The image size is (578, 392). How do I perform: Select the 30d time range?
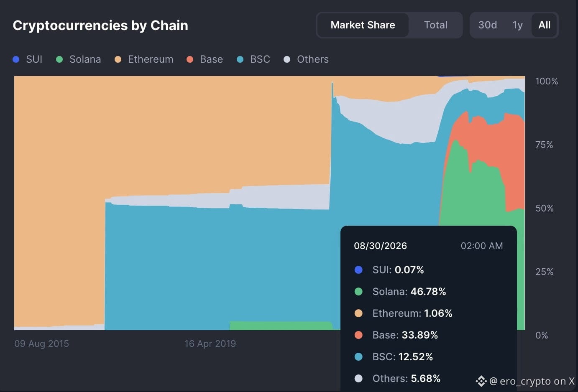pyautogui.click(x=488, y=25)
